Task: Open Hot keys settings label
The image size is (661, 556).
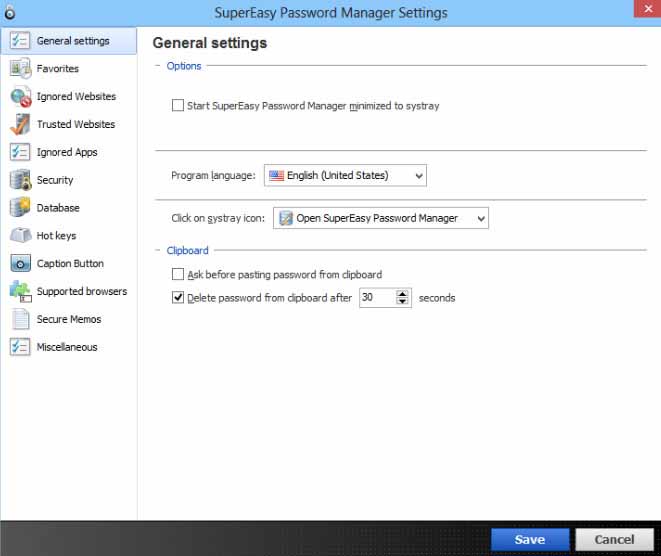Action: click(56, 236)
